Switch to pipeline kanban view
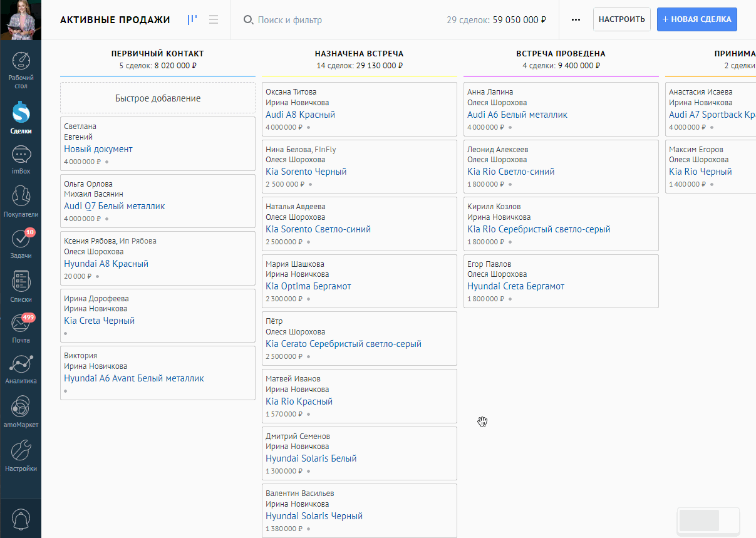Image resolution: width=756 pixels, height=538 pixels. [x=192, y=19]
